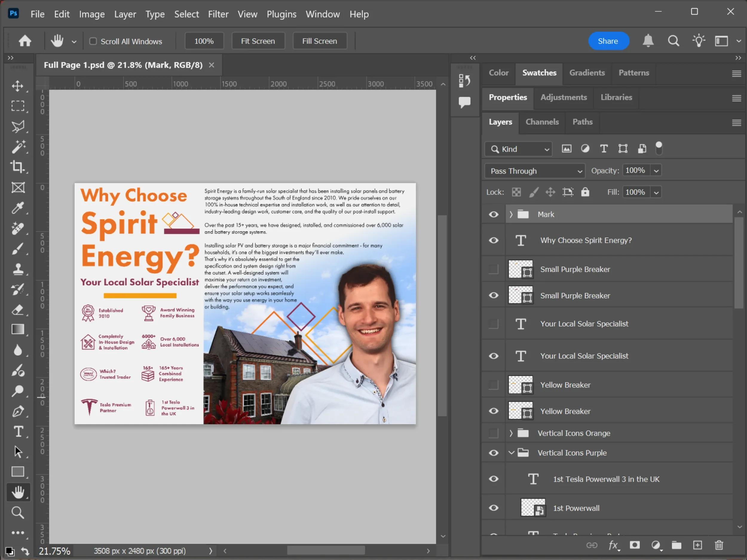Add a layer mask
747x560 pixels.
pyautogui.click(x=635, y=545)
